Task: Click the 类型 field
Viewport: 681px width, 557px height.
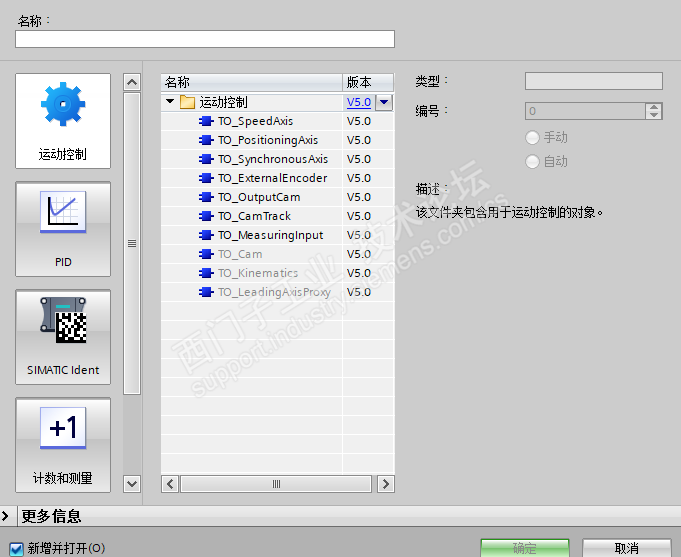Action: (594, 81)
